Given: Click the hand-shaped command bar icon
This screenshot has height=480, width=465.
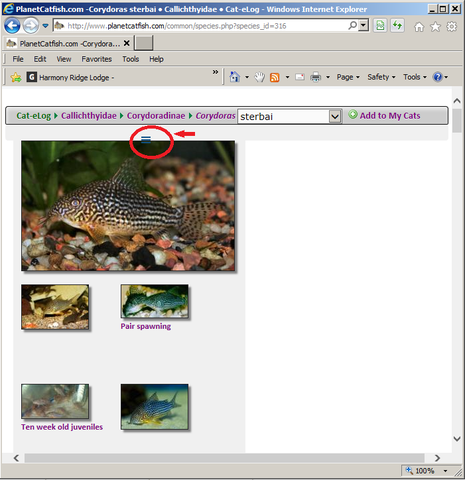Looking at the screenshot, I should (259, 77).
